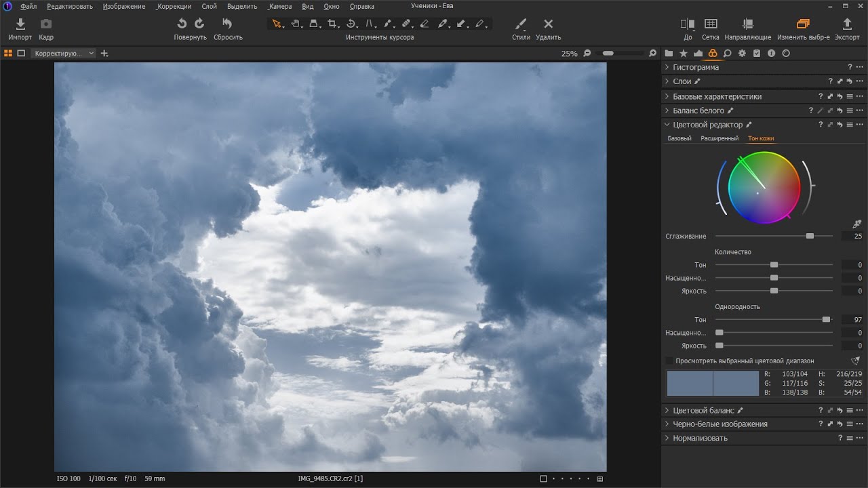Viewport: 868px width, 488px height.
Task: Expand the Слои panel
Action: (x=667, y=81)
